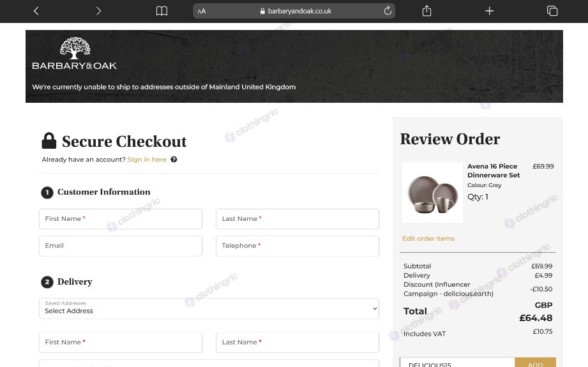The width and height of the screenshot is (588, 367).
Task: Go back using Safari back arrow
Action: [36, 11]
